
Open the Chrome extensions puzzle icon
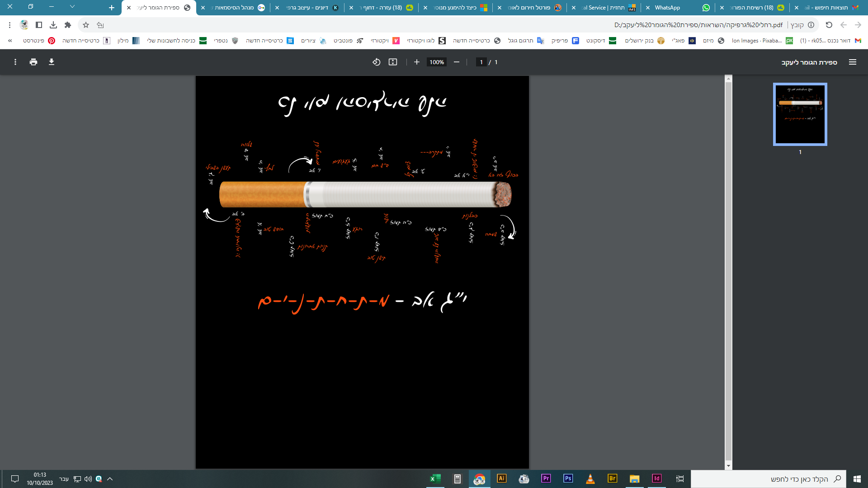pos(68,25)
